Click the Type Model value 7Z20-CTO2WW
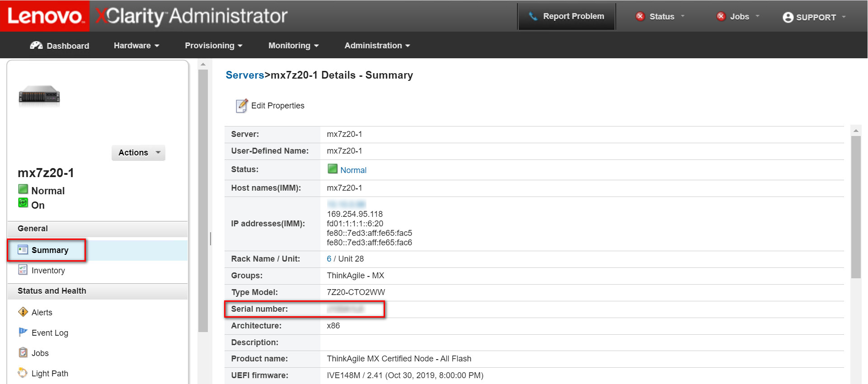This screenshot has width=868, height=384. tap(356, 292)
